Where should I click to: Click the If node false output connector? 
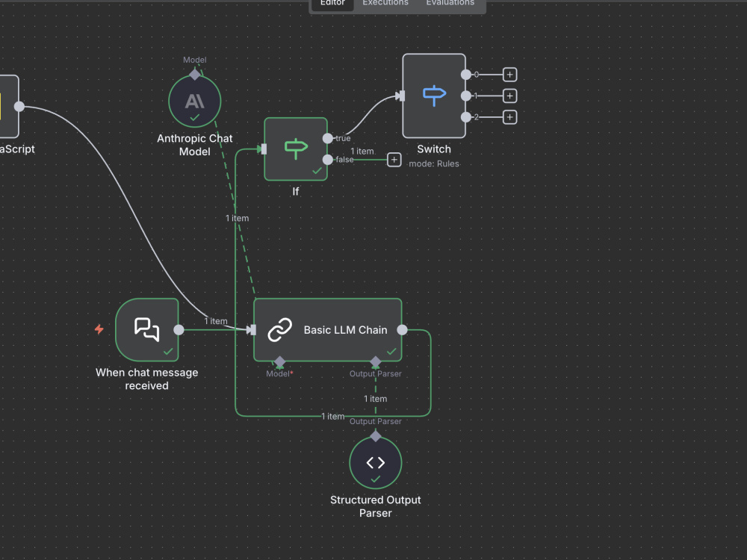click(328, 160)
